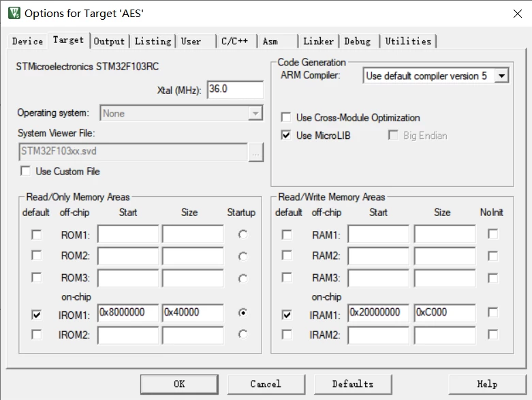Image resolution: width=532 pixels, height=400 pixels.
Task: Click the ROM3 Size field
Action: (x=193, y=278)
